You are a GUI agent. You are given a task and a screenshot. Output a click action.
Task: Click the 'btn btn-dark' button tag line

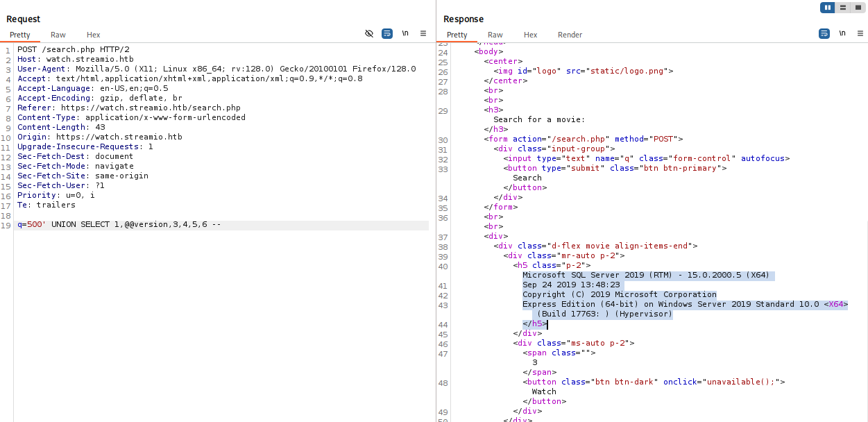point(654,382)
